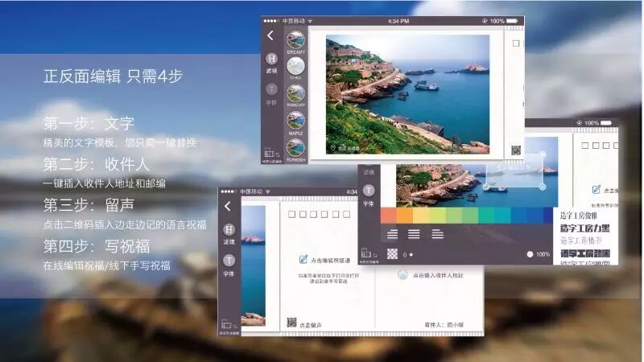Click fourth postcode box in bottom editor
Image resolution: width=644 pixels, height=362 pixels.
324,214
